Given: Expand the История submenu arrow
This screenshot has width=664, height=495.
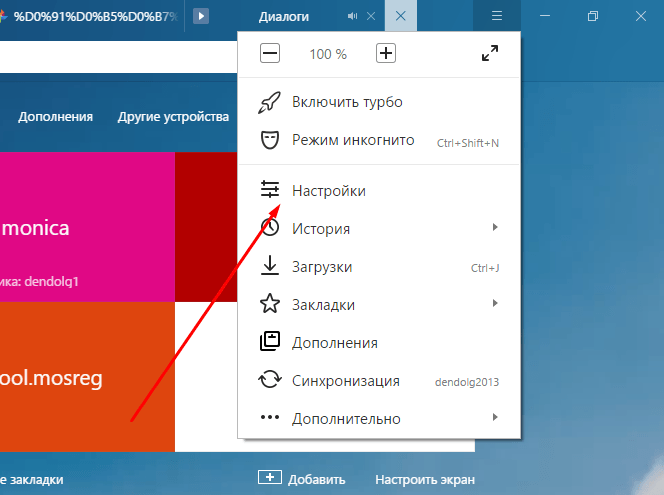Looking at the screenshot, I should pyautogui.click(x=495, y=227).
